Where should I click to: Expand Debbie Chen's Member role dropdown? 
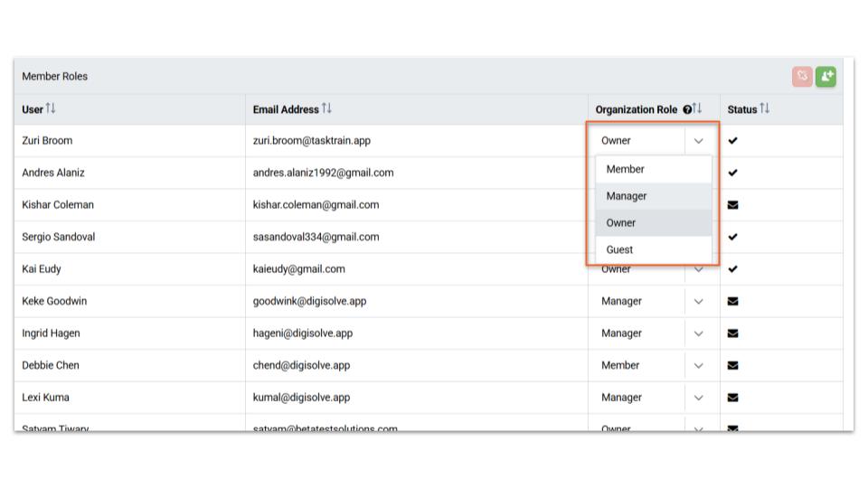698,365
